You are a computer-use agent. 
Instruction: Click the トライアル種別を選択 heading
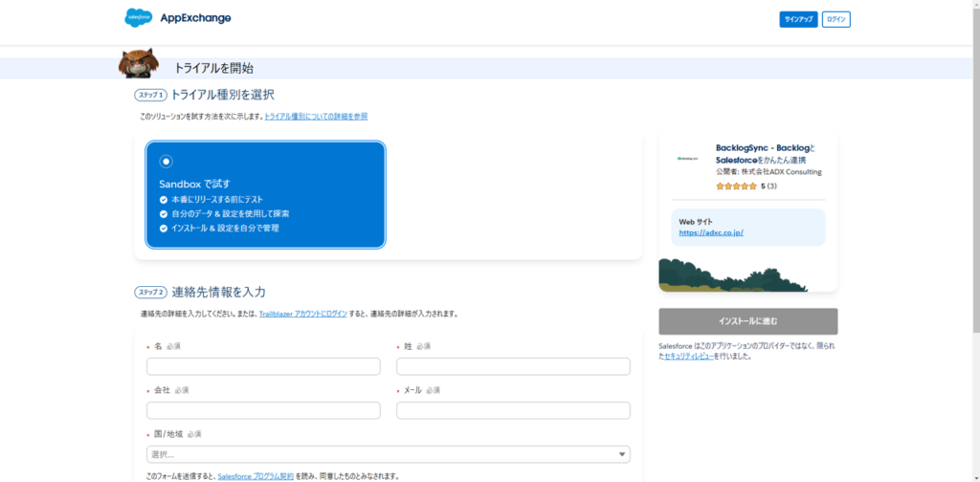[222, 95]
